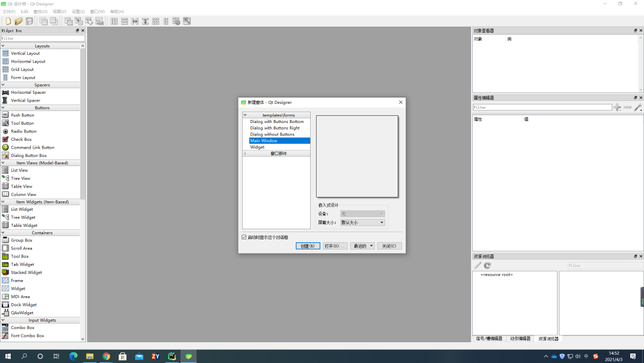Activate the Edit Signals/Slots mode icon
This screenshot has height=363, width=644.
coord(79,21)
